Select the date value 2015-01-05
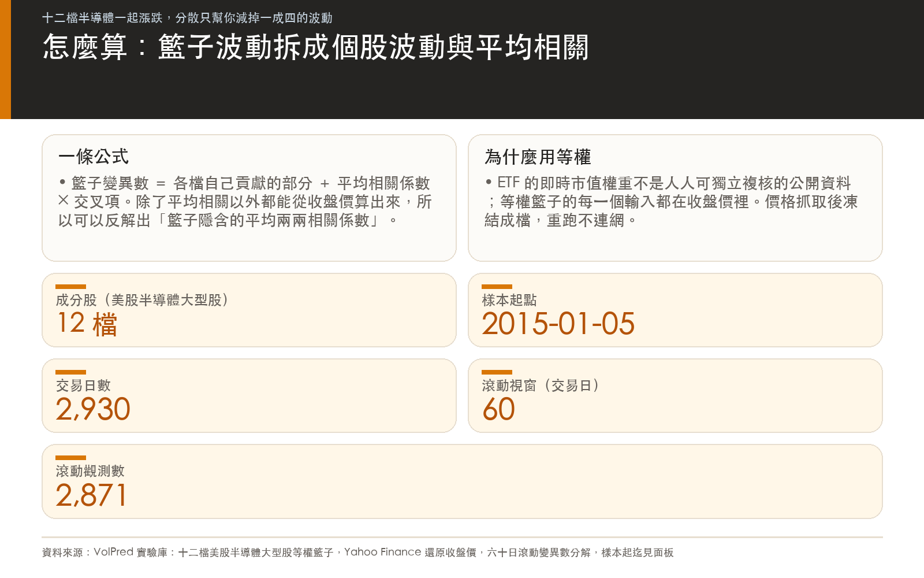The height and width of the screenshot is (578, 924). point(558,324)
